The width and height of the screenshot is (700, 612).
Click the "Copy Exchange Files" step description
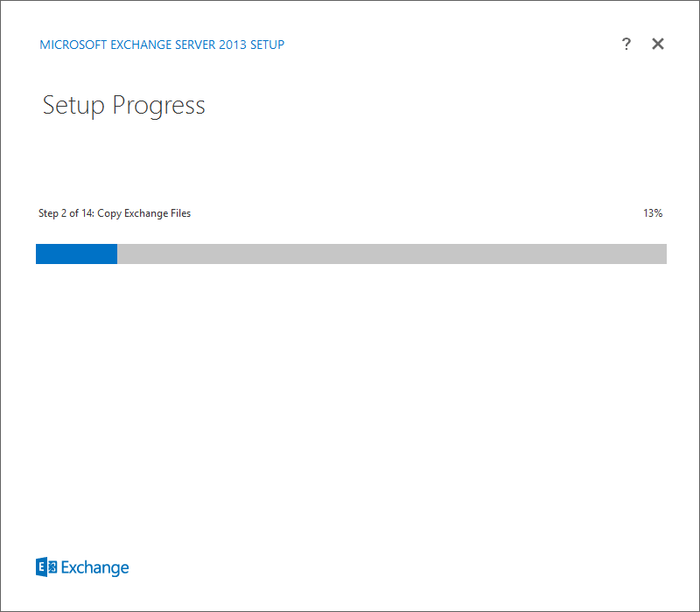point(144,213)
